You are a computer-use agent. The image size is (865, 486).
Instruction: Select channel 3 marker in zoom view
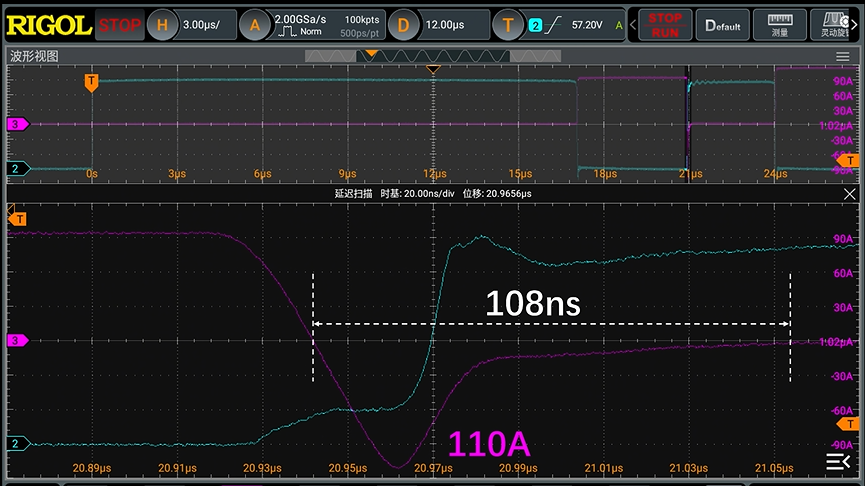18,340
